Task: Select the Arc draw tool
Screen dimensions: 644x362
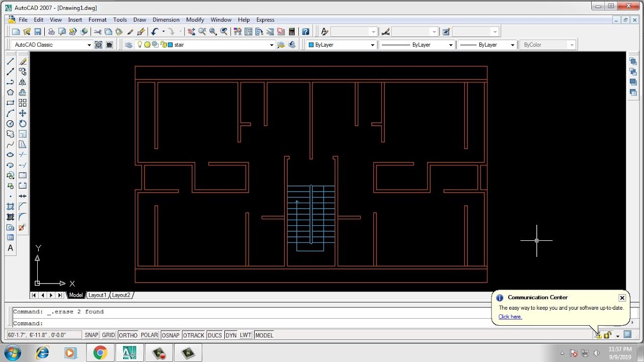Action: pos(10,113)
